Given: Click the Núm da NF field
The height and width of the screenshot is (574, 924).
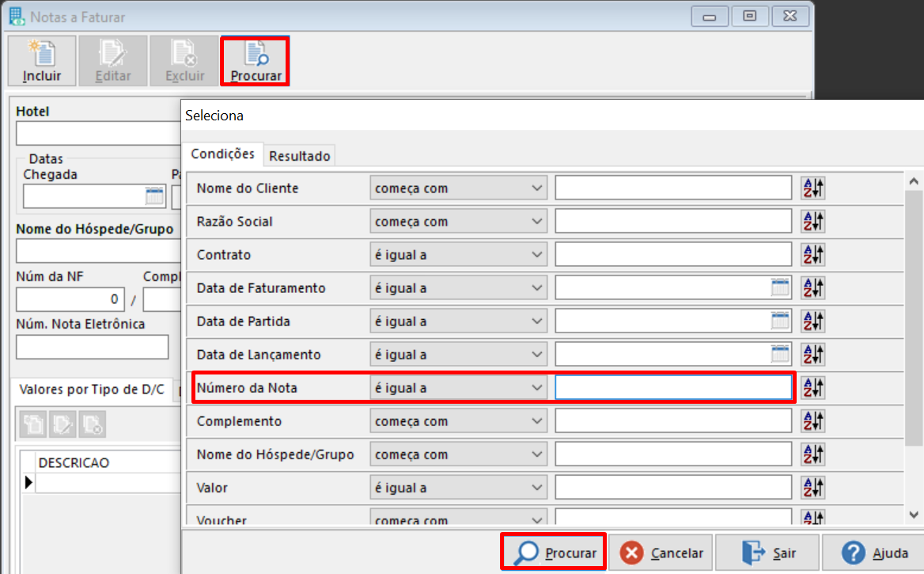Looking at the screenshot, I should [x=70, y=299].
